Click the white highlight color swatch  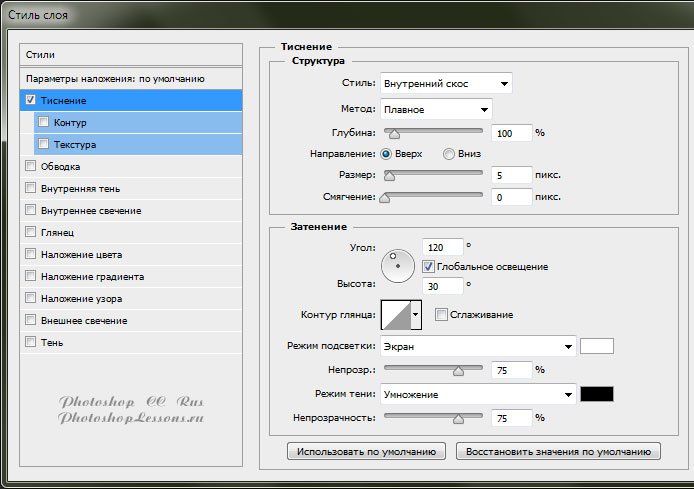pos(597,346)
